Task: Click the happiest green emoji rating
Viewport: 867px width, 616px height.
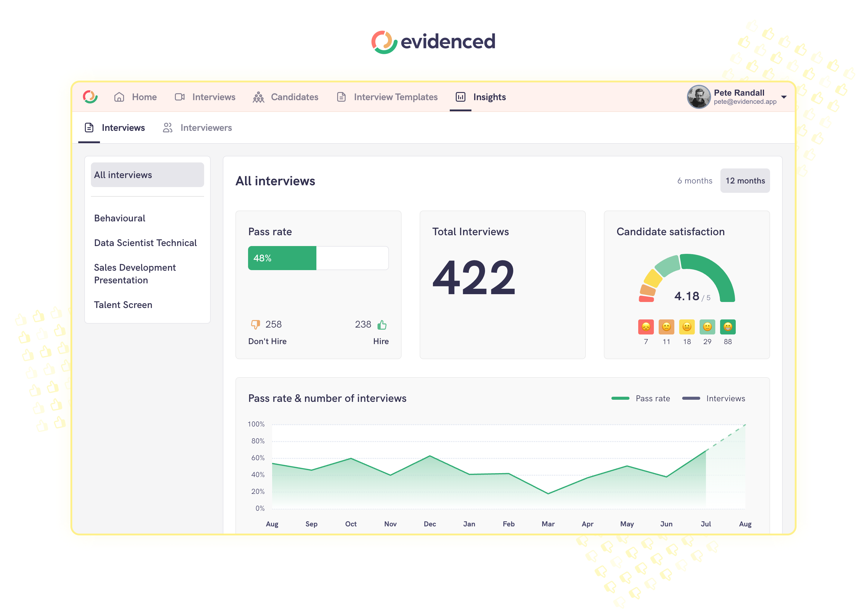Action: click(727, 327)
